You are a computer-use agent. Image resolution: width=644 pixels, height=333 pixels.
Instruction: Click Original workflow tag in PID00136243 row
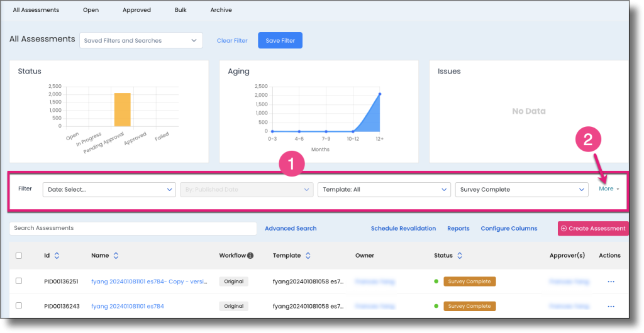pos(234,306)
